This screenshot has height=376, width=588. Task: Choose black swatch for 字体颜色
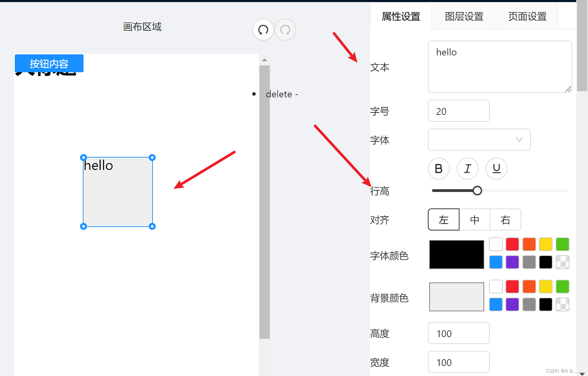coord(546,262)
